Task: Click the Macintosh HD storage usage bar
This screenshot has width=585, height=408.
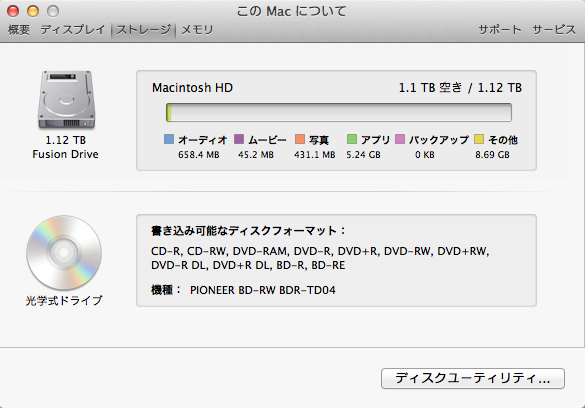Action: (339, 113)
